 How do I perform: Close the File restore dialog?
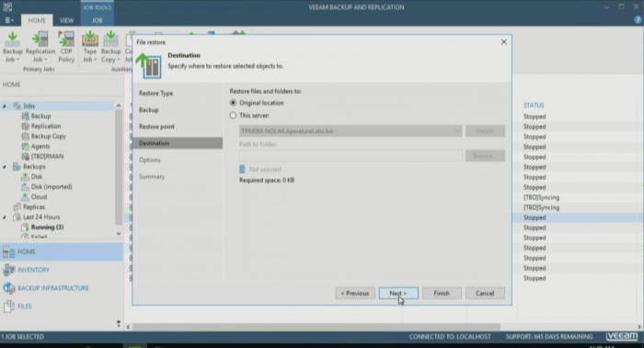pos(503,42)
